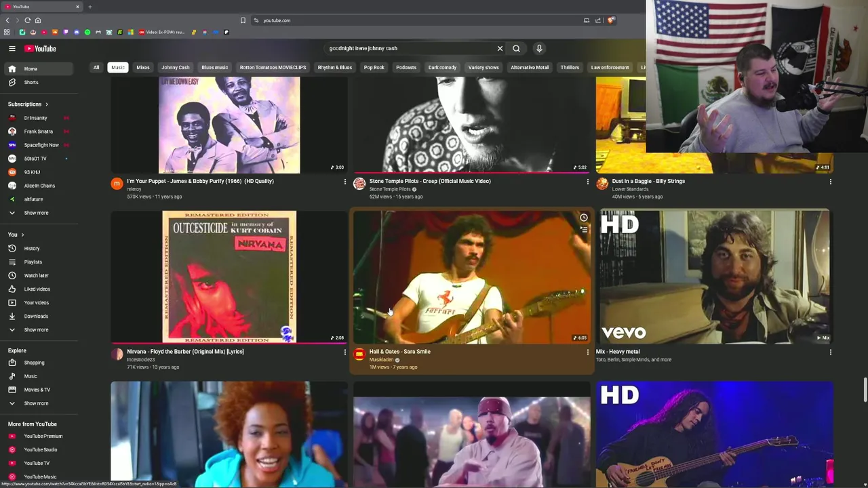This screenshot has width=868, height=488.
Task: Select the Alternative Metal chip
Action: (x=530, y=67)
